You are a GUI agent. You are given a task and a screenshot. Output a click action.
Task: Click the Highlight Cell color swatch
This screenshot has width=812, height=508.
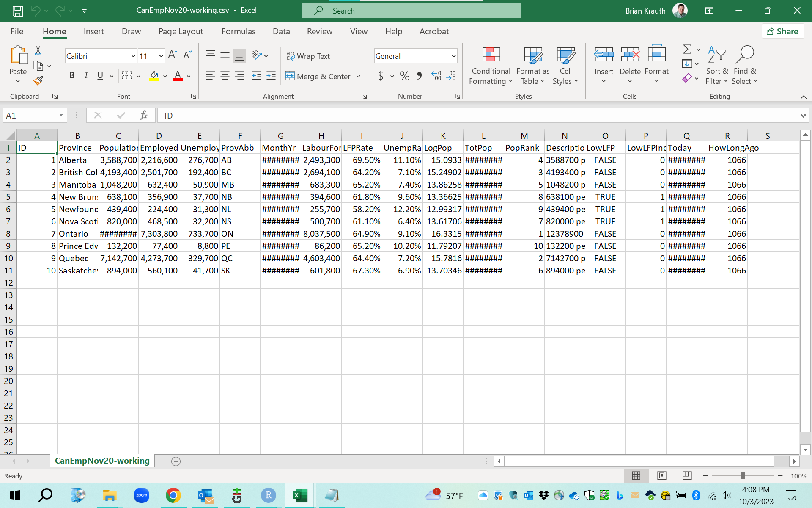[154, 81]
